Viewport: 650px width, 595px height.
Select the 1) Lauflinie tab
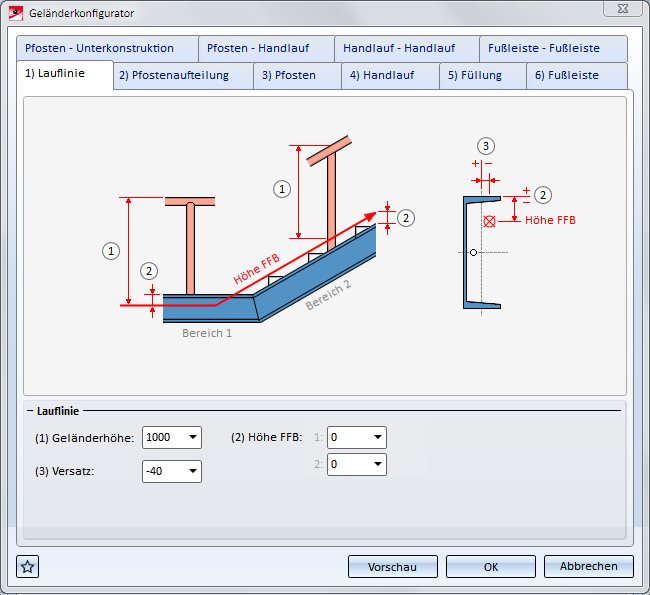65,74
